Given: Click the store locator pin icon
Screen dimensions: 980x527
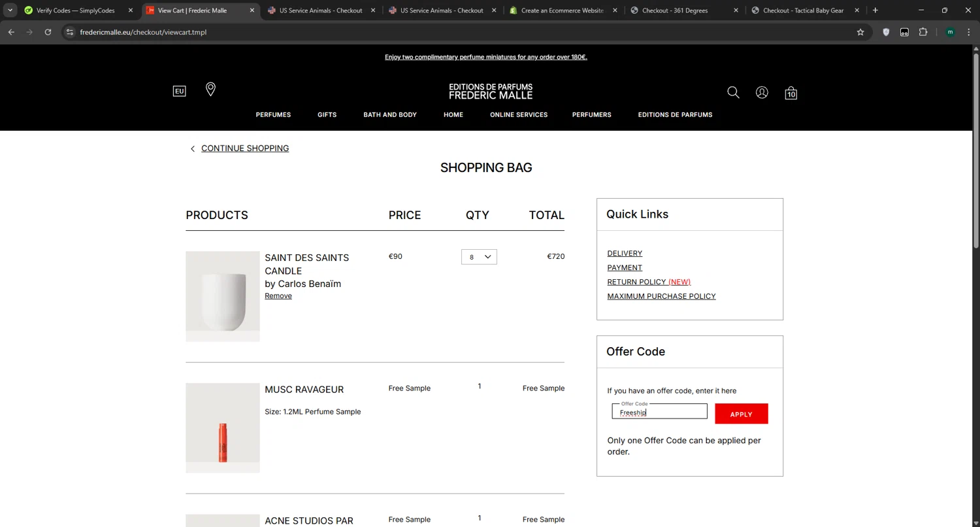Looking at the screenshot, I should (x=210, y=90).
